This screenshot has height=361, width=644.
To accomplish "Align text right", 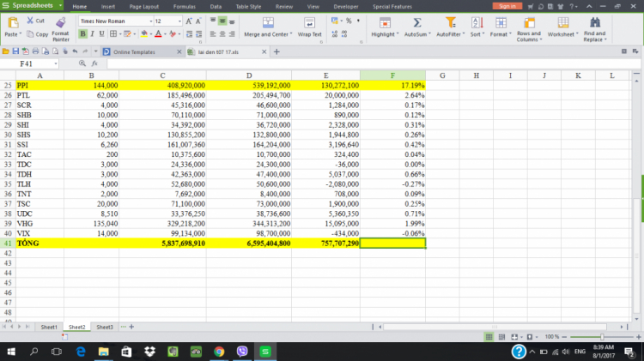I will [x=232, y=34].
